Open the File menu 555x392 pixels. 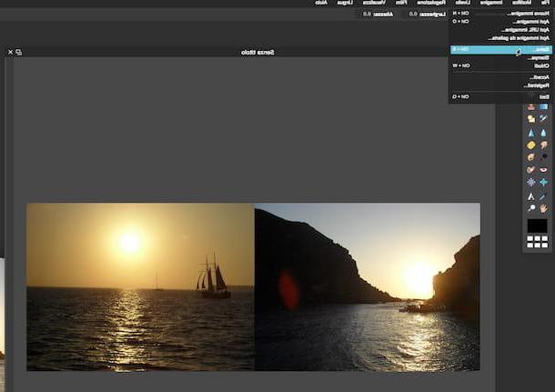(x=545, y=3)
